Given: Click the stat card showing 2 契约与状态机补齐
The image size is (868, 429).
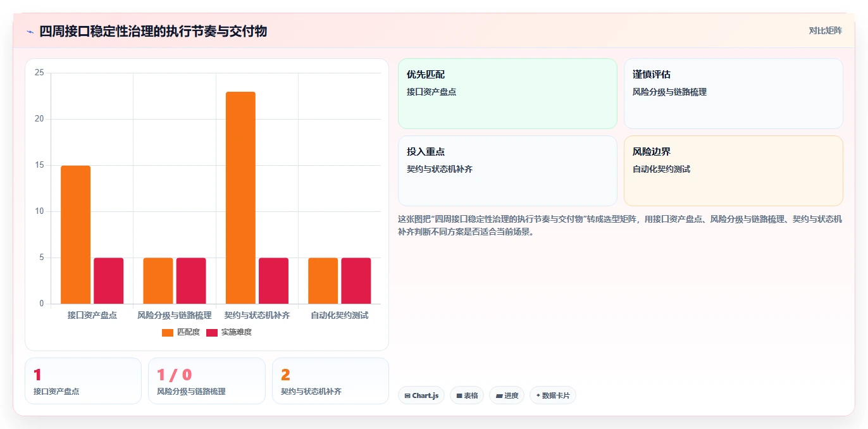Looking at the screenshot, I should 330,381.
